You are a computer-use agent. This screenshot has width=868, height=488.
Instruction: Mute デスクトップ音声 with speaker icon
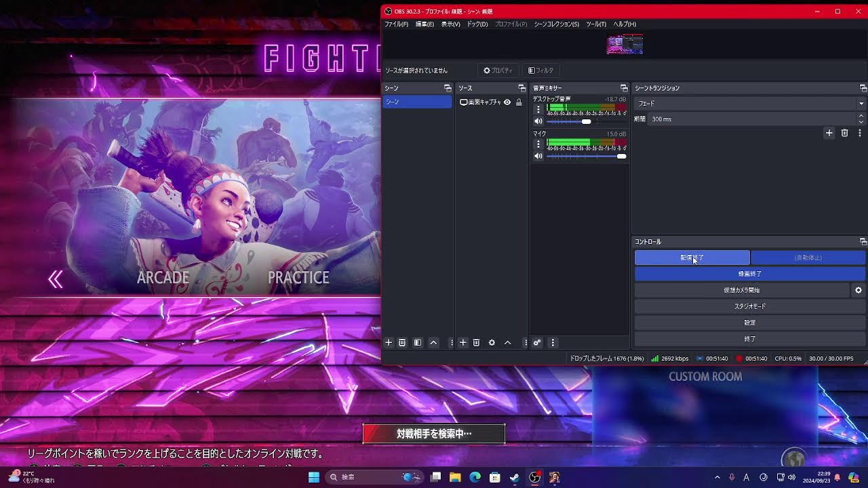538,121
